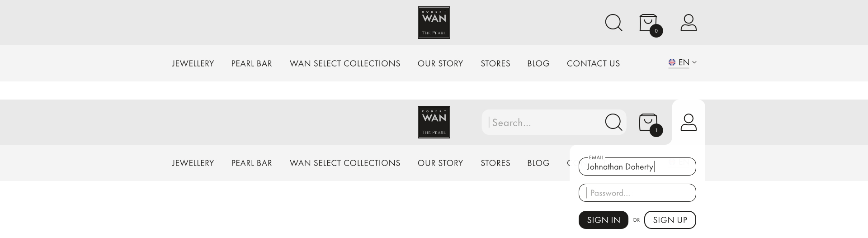The width and height of the screenshot is (868, 238).
Task: Click into the Password field
Action: coord(637,193)
